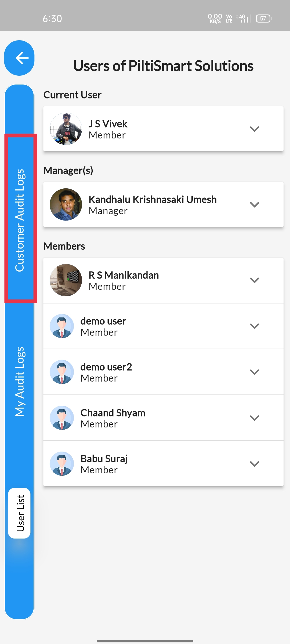Tap demo user2's default avatar icon
This screenshot has width=290, height=644.
coord(62,372)
